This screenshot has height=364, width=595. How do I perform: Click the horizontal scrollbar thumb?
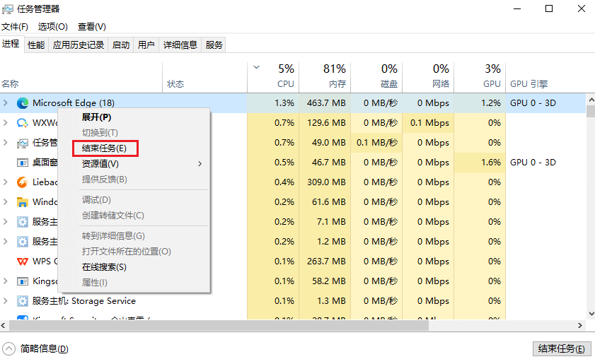[x=219, y=325]
